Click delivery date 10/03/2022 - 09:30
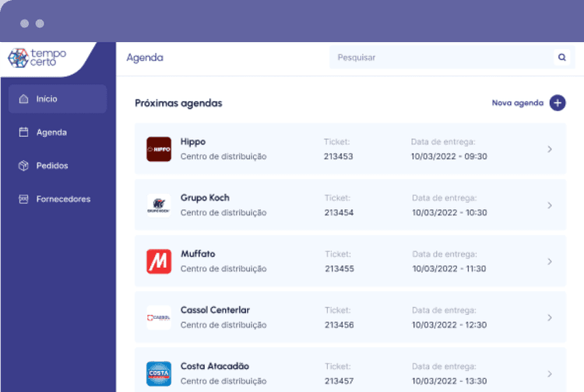 (449, 156)
